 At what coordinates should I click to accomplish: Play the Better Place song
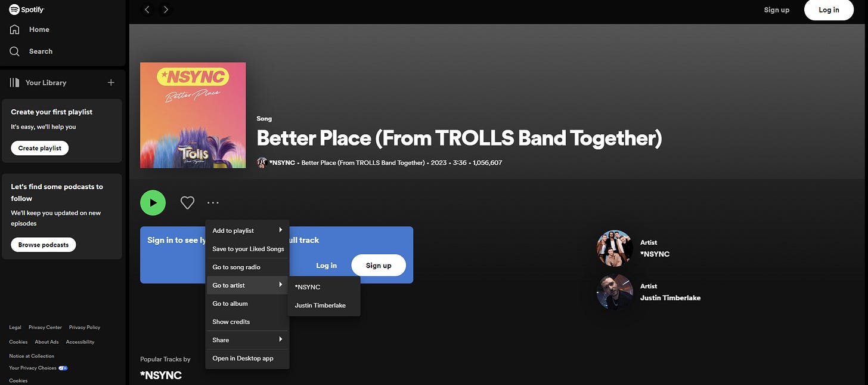153,203
